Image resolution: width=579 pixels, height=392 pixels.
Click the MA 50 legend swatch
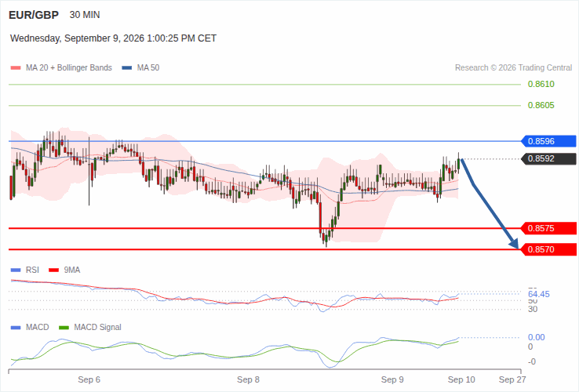[127, 68]
